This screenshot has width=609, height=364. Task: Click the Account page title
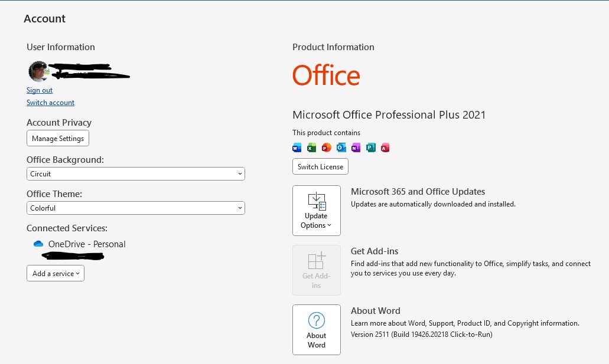[45, 19]
